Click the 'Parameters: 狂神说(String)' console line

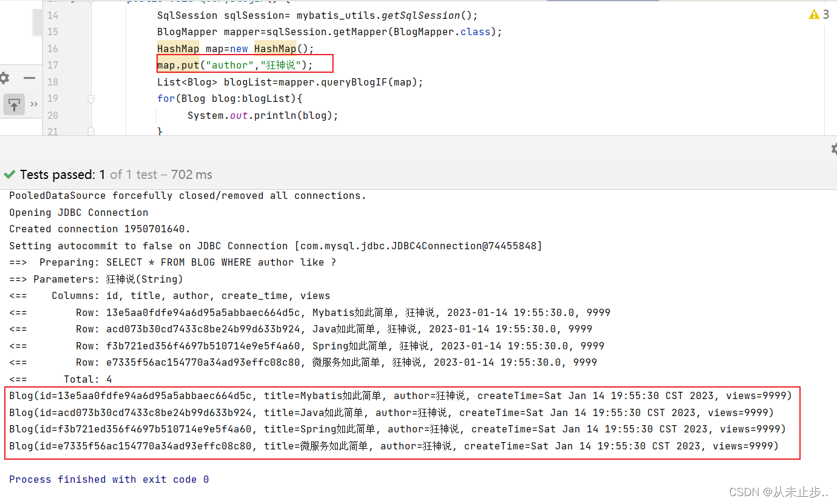point(96,279)
